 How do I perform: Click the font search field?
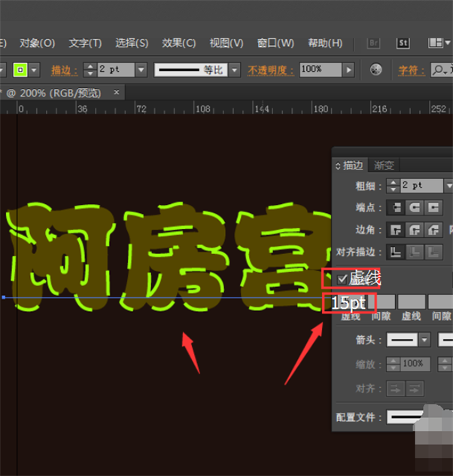[442, 70]
